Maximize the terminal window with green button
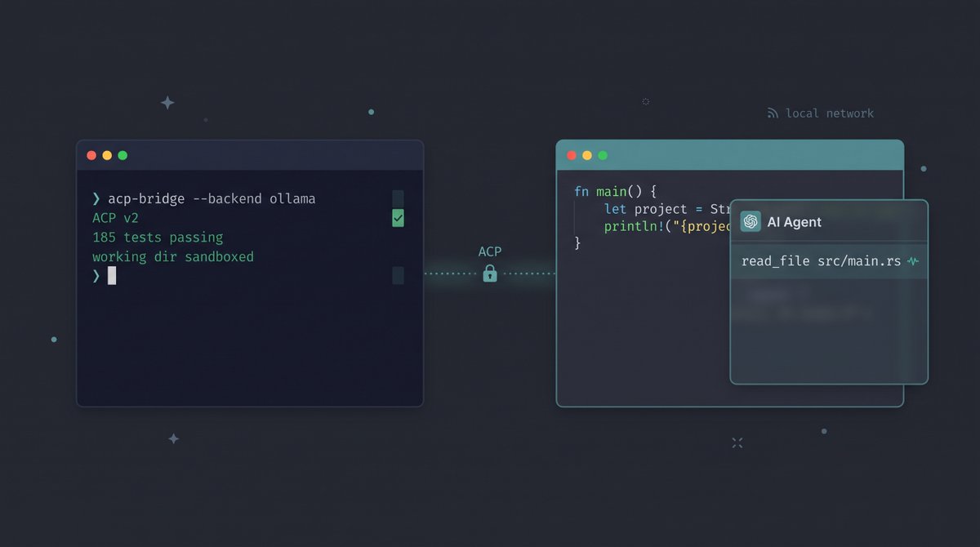The image size is (980, 547). click(x=122, y=155)
